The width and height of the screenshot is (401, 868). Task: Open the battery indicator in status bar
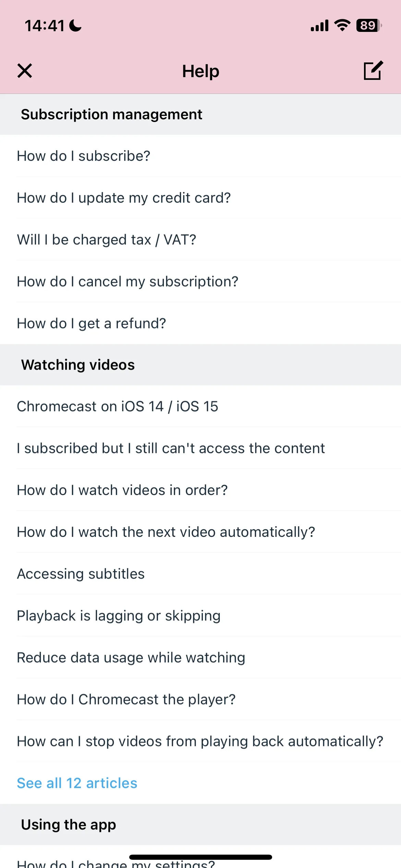click(369, 25)
